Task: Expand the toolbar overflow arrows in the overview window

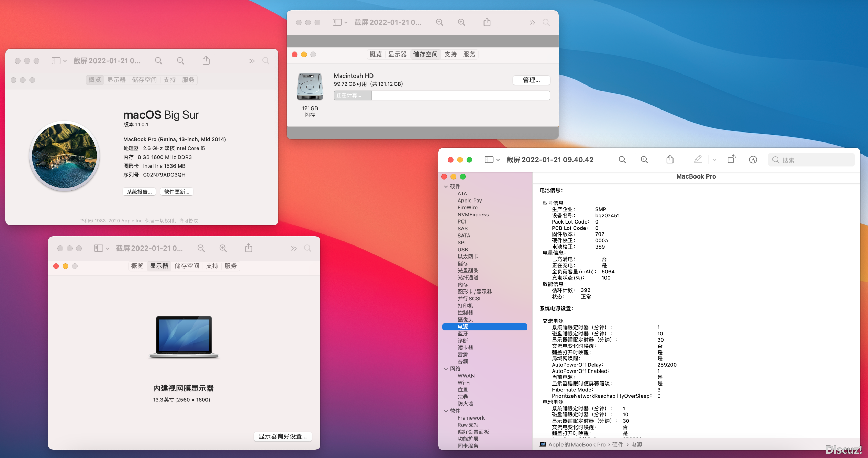Action: 252,61
